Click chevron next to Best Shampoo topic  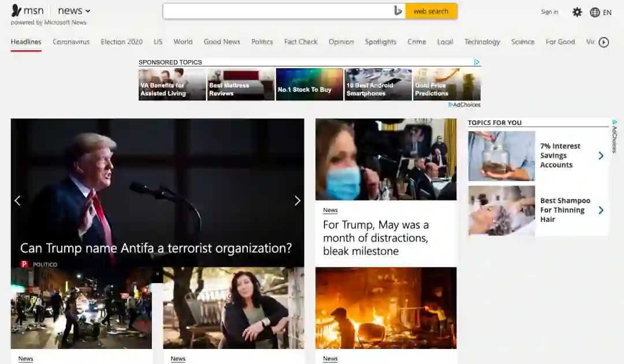[601, 210]
